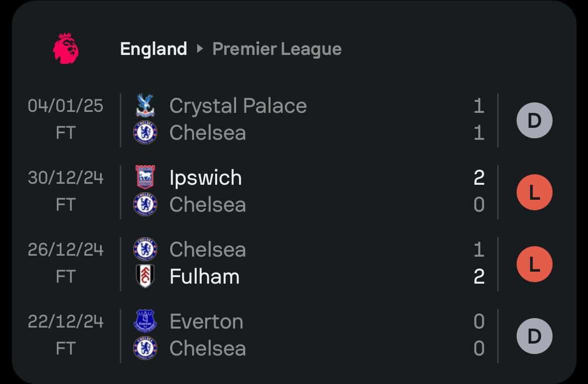
Task: Click draw badge for Crystal Palace match
Action: [535, 120]
